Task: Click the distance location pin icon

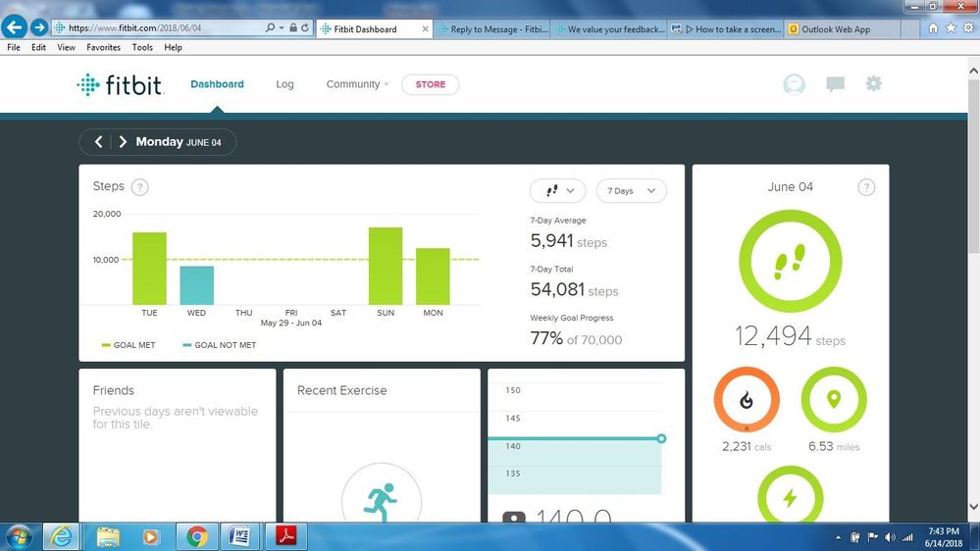Action: coord(834,400)
